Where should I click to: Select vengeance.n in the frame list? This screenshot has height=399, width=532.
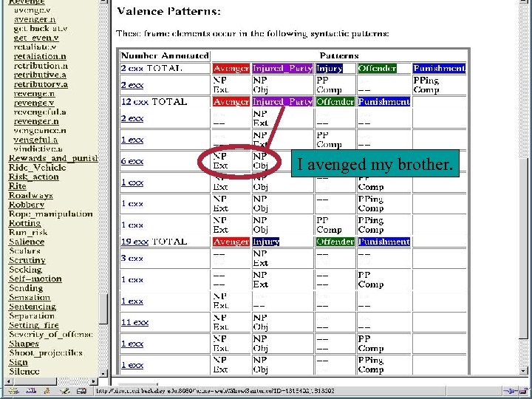pyautogui.click(x=40, y=131)
